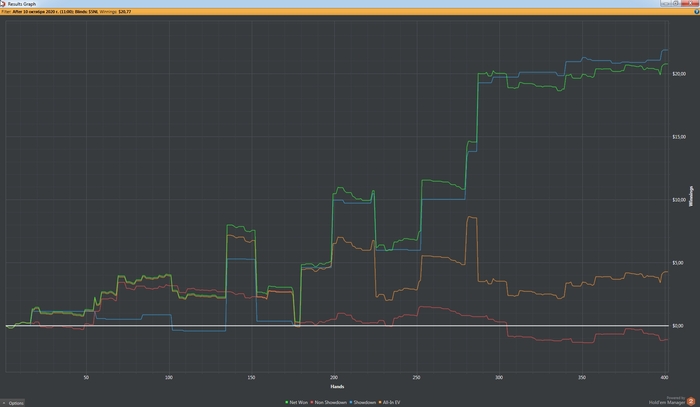Click the blue help icon on the filter bar
Viewport: 700px width, 407px height.
click(696, 12)
